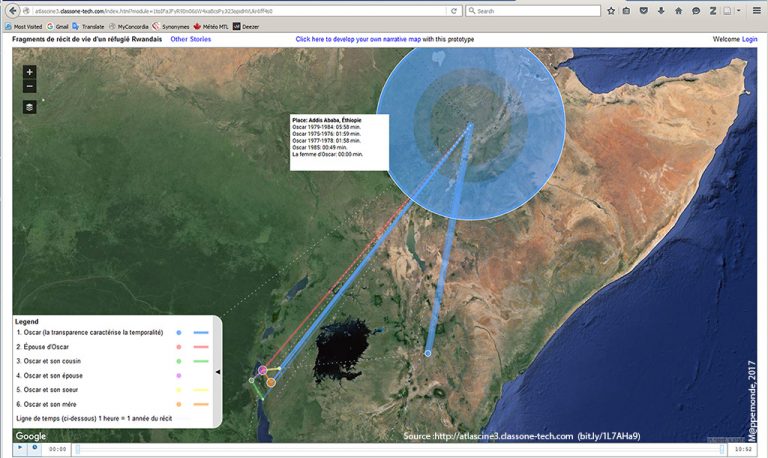Collapse the Legend panel using the arrow

click(x=218, y=372)
